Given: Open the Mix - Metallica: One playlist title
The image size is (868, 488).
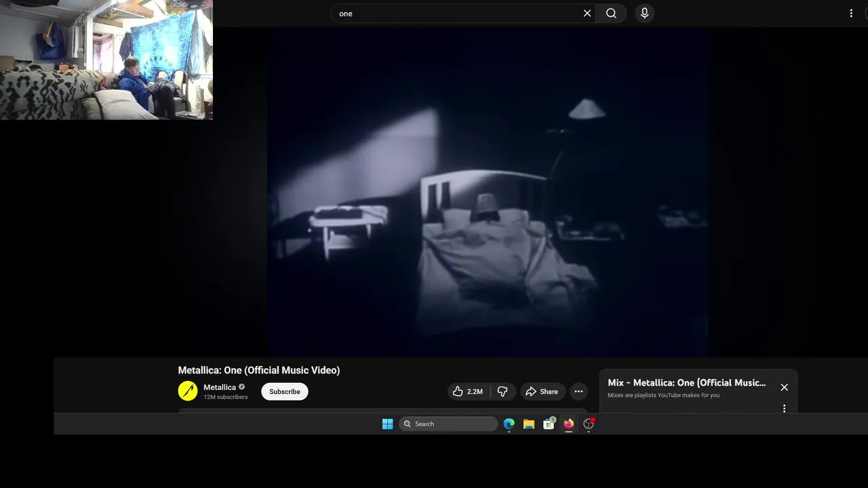Looking at the screenshot, I should pos(686,383).
